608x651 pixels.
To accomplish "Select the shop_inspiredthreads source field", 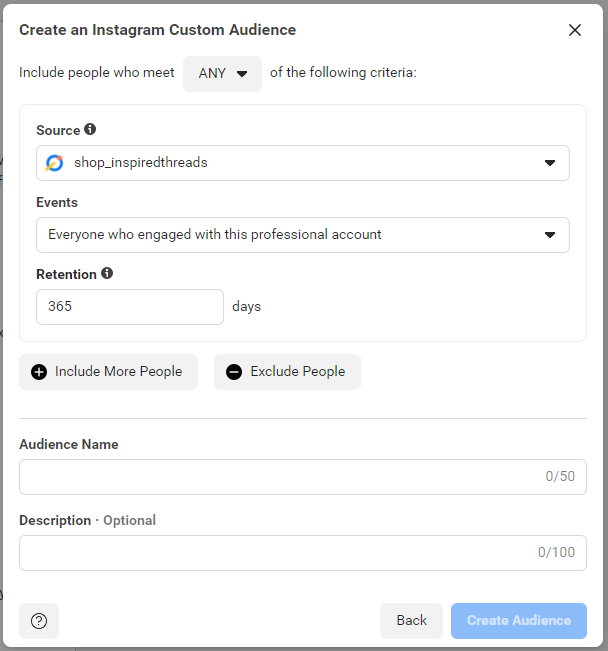I will [x=303, y=163].
